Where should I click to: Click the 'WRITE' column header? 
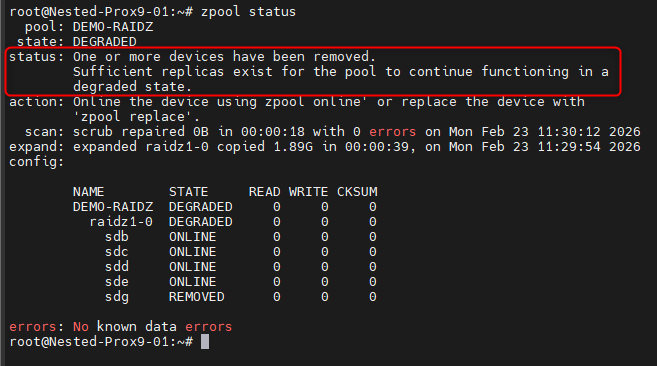308,192
